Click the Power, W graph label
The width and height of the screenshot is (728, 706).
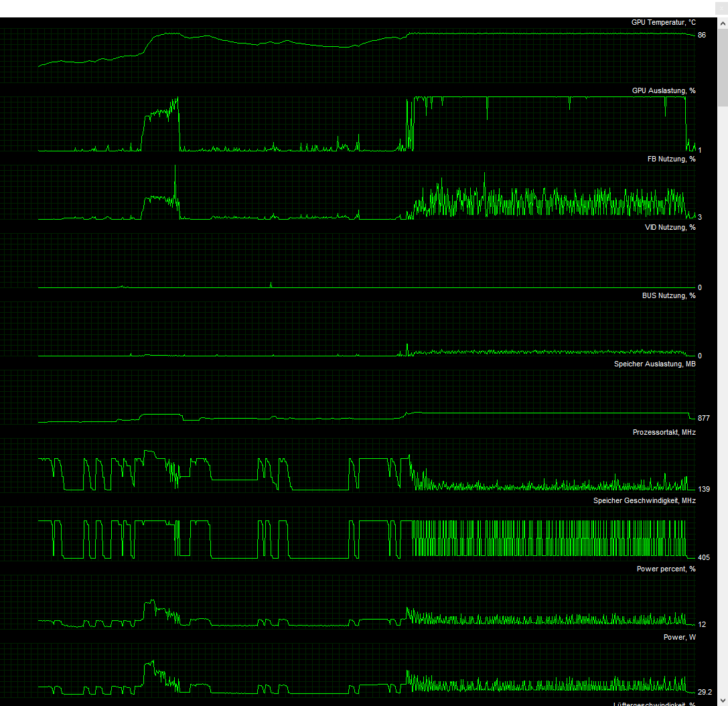click(x=679, y=637)
